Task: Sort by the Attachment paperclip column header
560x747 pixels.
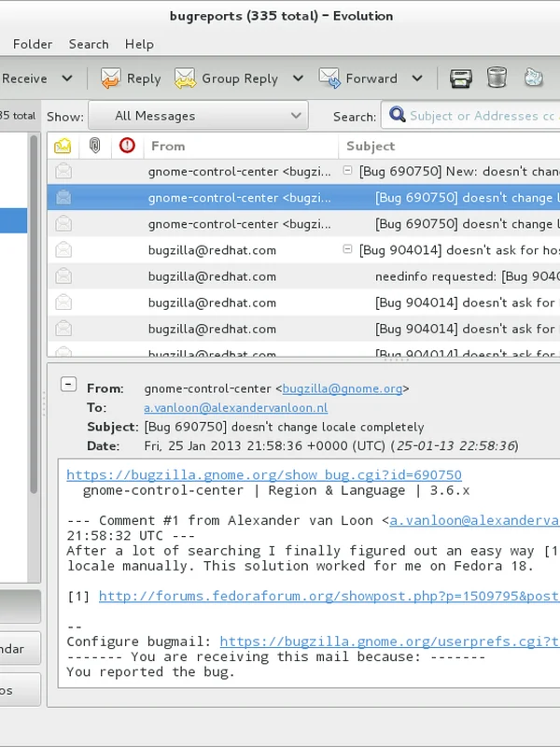Action: point(95,146)
